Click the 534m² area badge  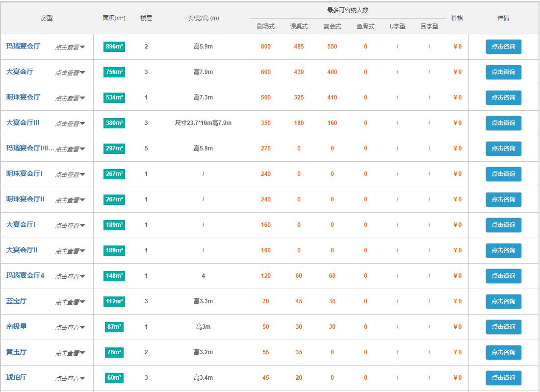tap(114, 98)
